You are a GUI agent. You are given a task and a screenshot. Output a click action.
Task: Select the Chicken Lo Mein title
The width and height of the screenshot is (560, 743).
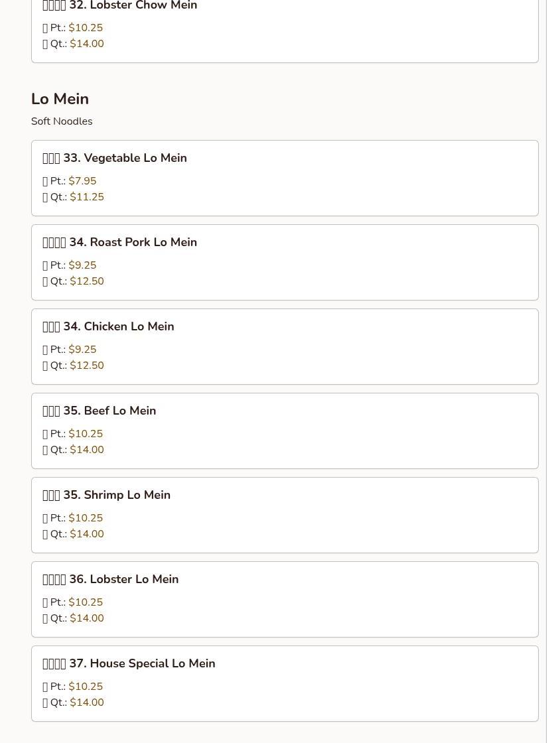point(108,326)
